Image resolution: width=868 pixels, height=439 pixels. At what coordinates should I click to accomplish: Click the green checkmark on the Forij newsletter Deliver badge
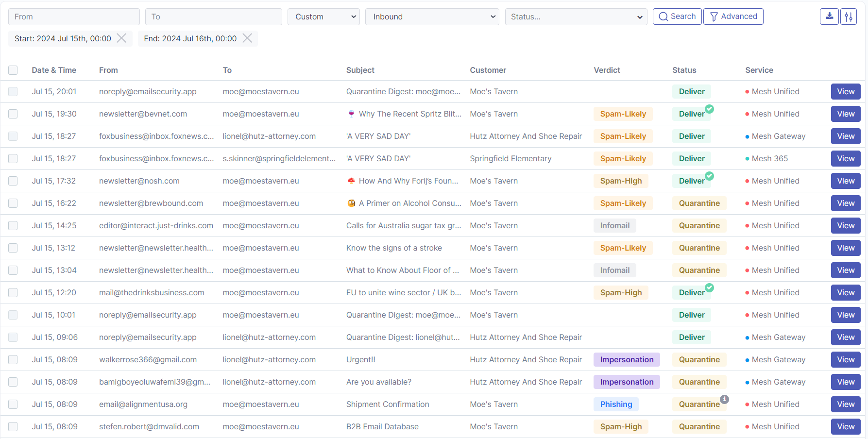point(710,176)
